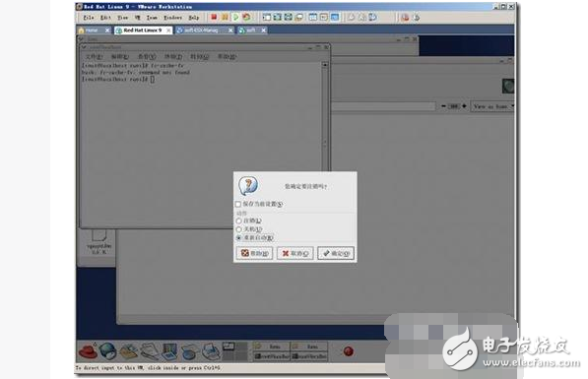Click the yellow suspend VM toolbar button
Viewport: 588px width, 379px height.
click(x=225, y=18)
